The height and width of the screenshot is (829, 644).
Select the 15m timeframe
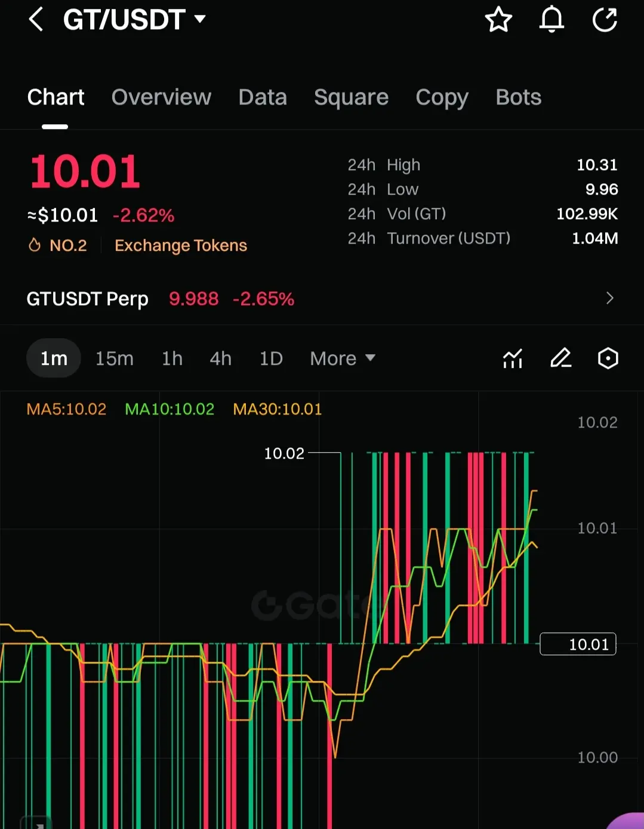click(x=115, y=358)
